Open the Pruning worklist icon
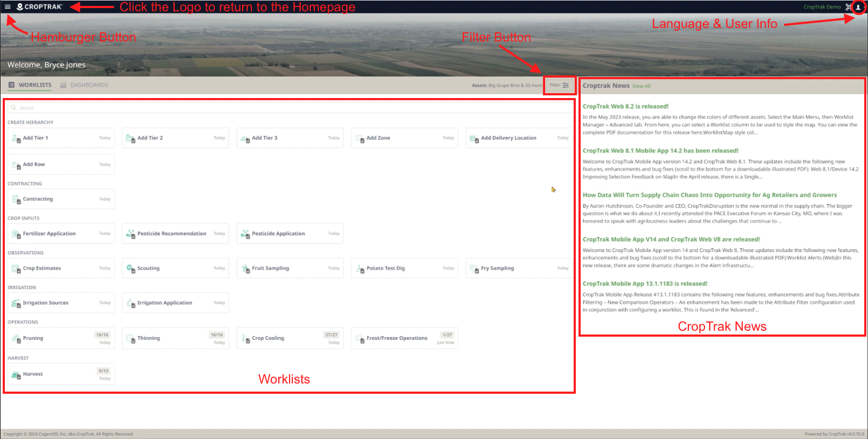868x439 pixels. coord(17,339)
